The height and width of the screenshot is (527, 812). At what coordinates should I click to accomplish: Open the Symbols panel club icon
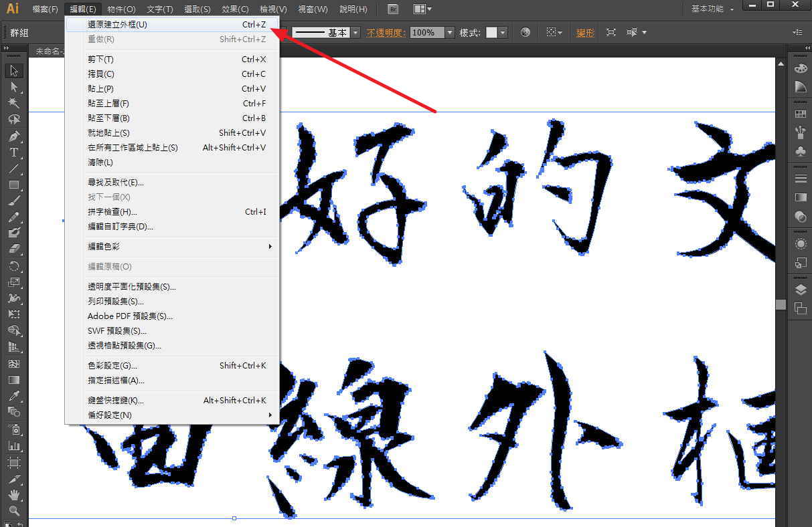800,151
